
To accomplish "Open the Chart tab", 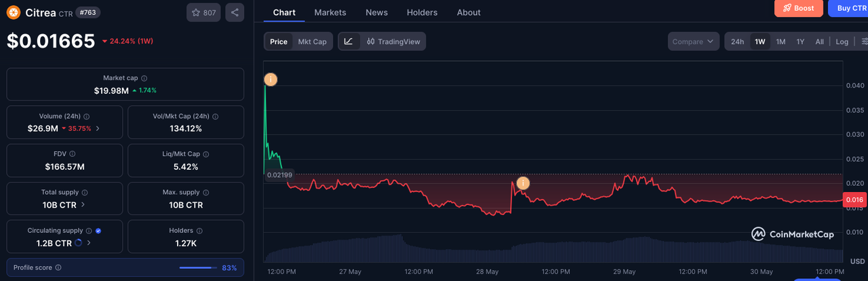I will 284,12.
